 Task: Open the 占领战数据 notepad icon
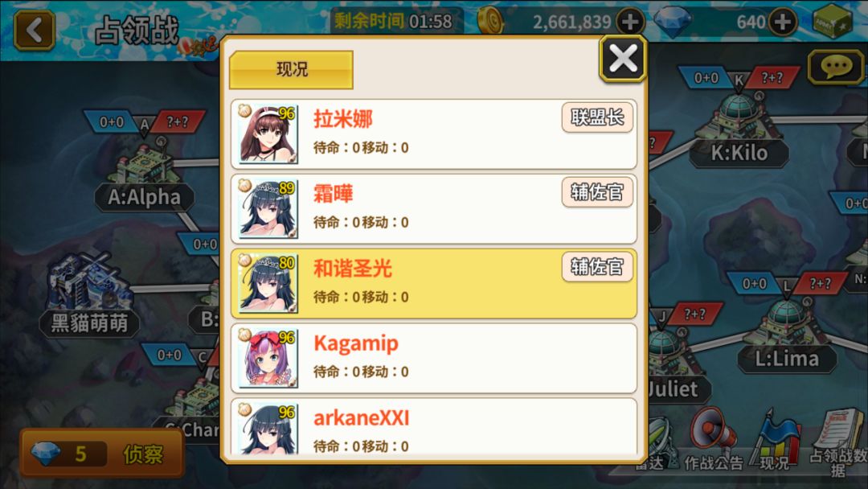(839, 443)
